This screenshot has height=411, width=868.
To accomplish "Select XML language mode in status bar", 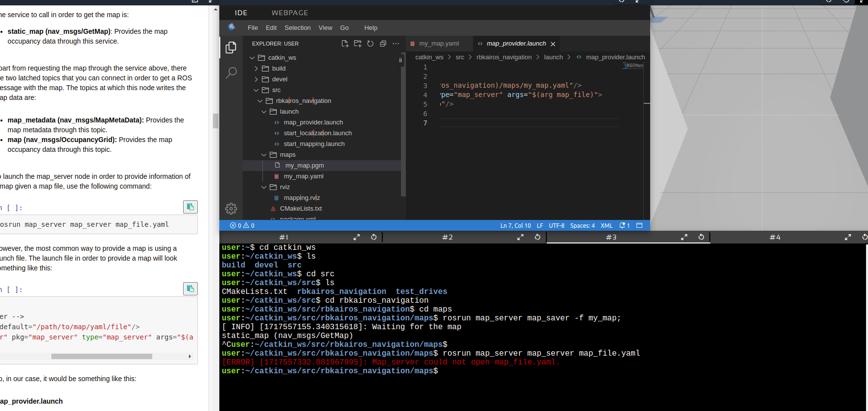I will [x=607, y=226].
